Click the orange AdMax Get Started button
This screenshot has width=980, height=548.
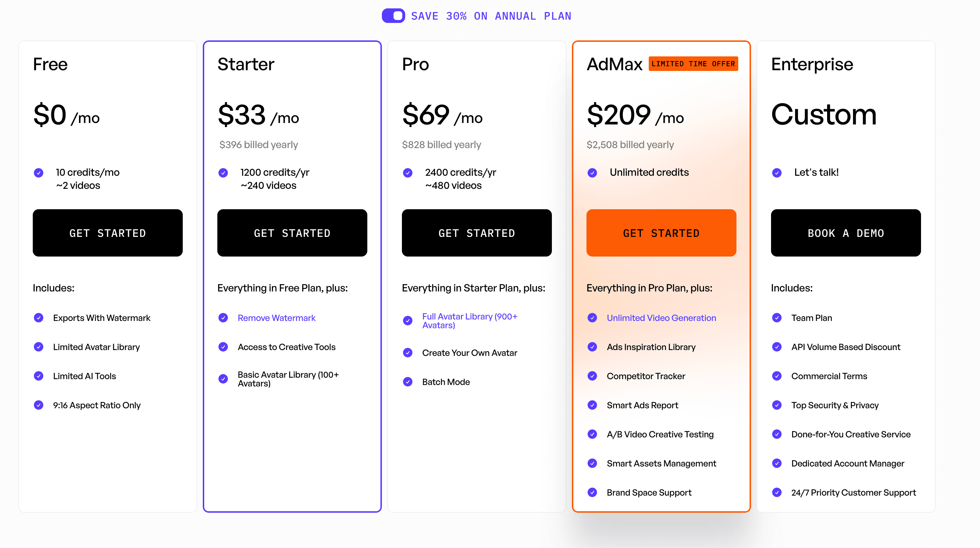(661, 233)
